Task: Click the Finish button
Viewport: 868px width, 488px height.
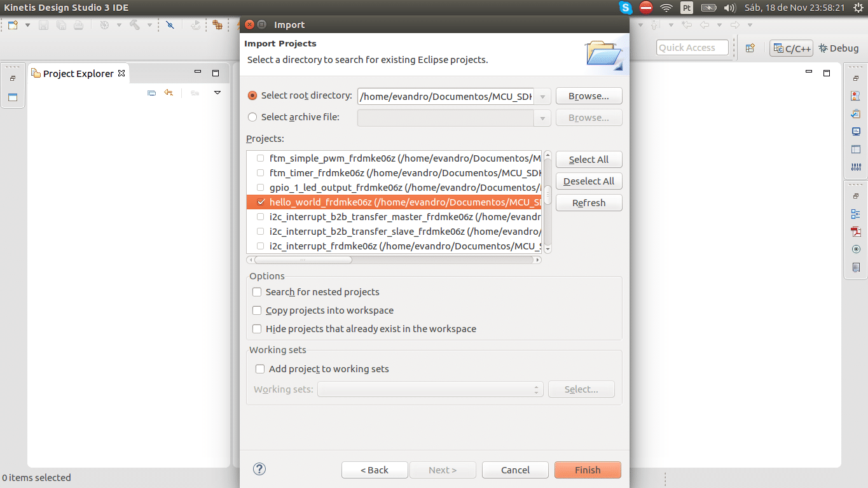Action: [x=587, y=470]
